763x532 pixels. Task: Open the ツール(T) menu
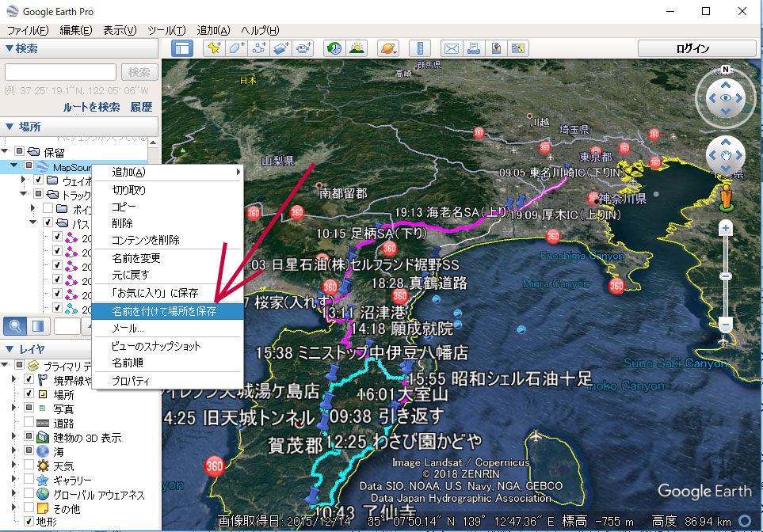166,30
